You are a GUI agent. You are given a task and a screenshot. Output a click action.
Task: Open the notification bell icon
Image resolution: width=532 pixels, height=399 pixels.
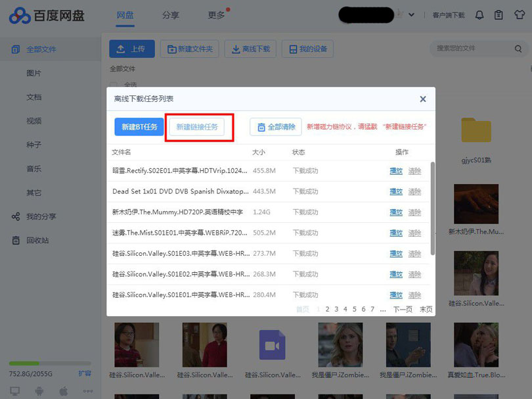coord(479,15)
